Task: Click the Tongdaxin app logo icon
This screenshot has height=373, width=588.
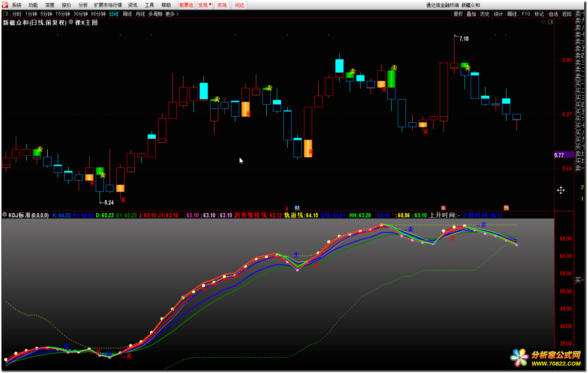Action: [5, 5]
